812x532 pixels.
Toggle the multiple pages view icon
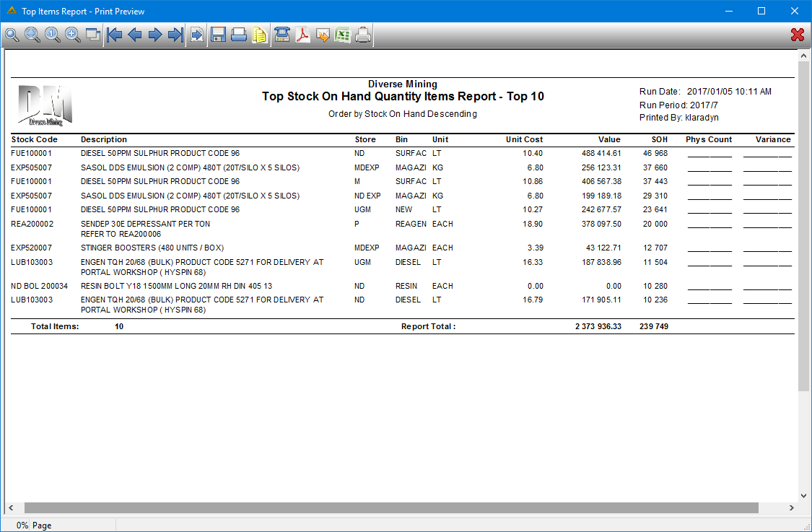pos(92,35)
